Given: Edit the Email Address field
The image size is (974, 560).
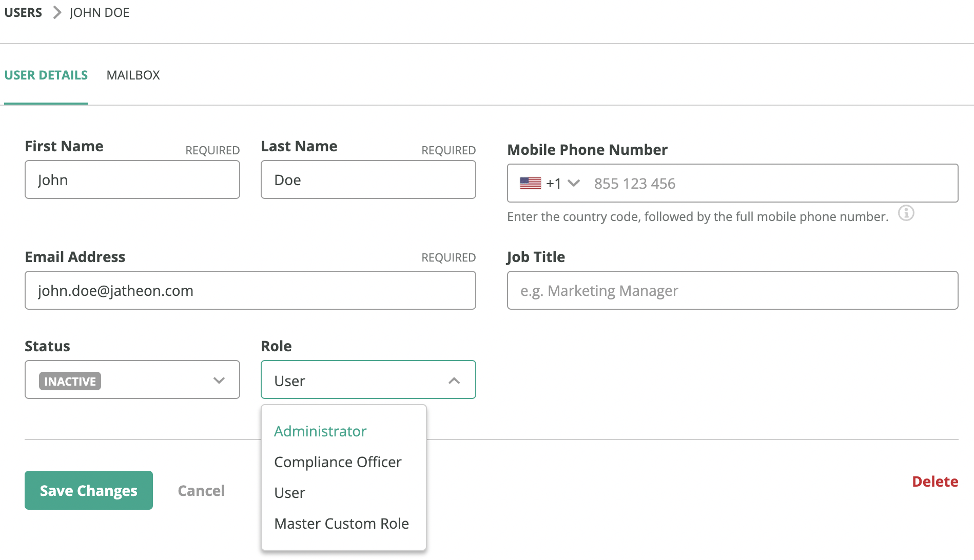Looking at the screenshot, I should coord(250,290).
